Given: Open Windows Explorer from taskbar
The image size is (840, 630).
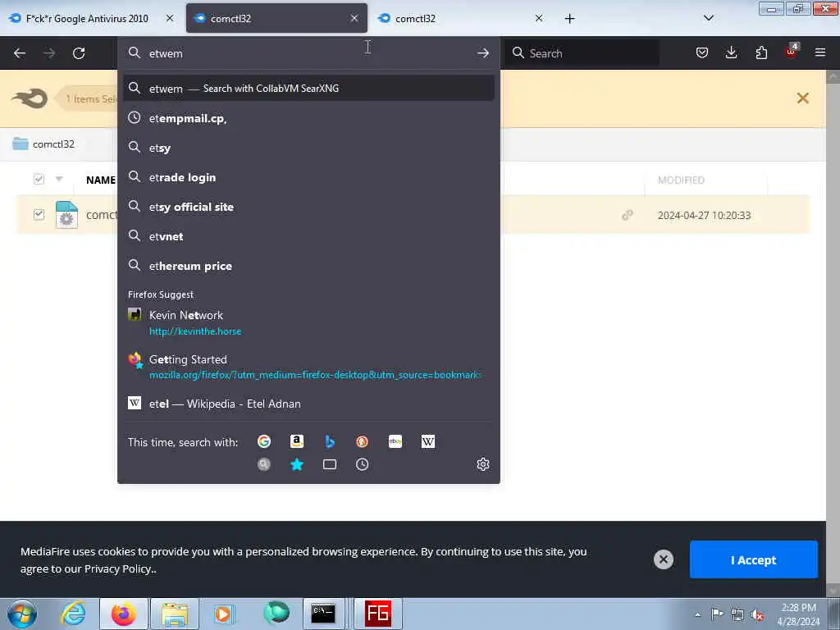Looking at the screenshot, I should click(175, 614).
